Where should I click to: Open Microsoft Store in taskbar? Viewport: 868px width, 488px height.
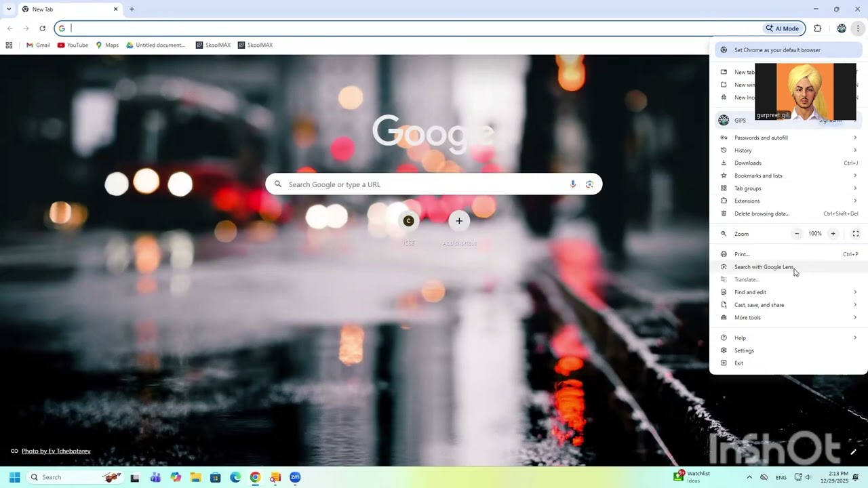[x=216, y=477]
